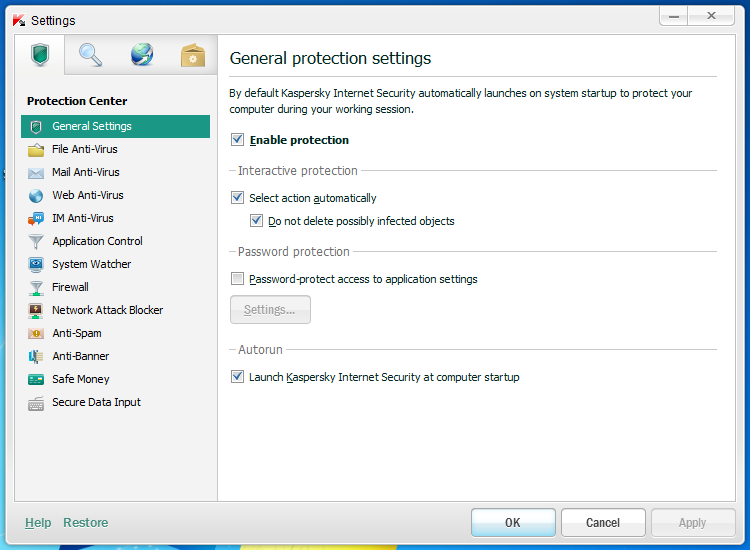Click the Kaspersky logo in title bar
This screenshot has height=550, width=750.
coord(19,21)
